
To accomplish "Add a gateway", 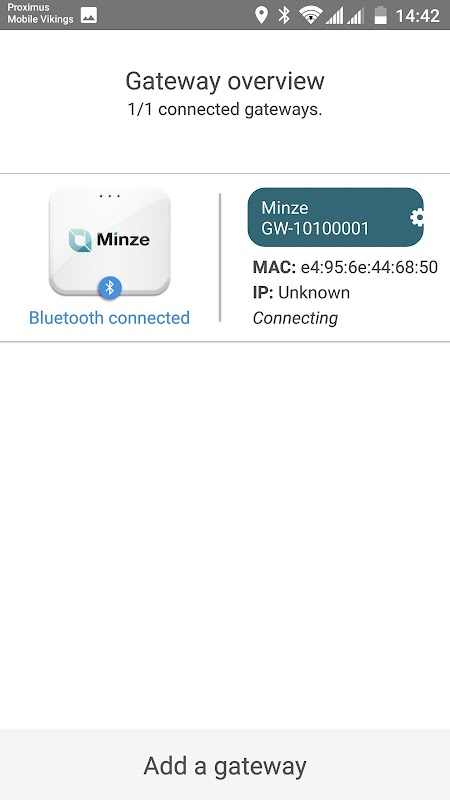I will click(225, 765).
